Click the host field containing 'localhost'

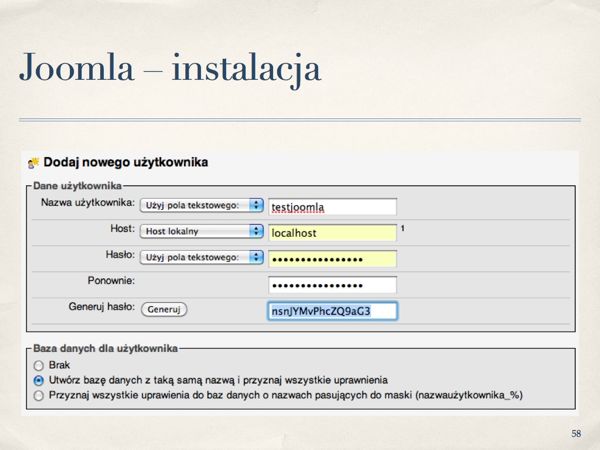(333, 233)
